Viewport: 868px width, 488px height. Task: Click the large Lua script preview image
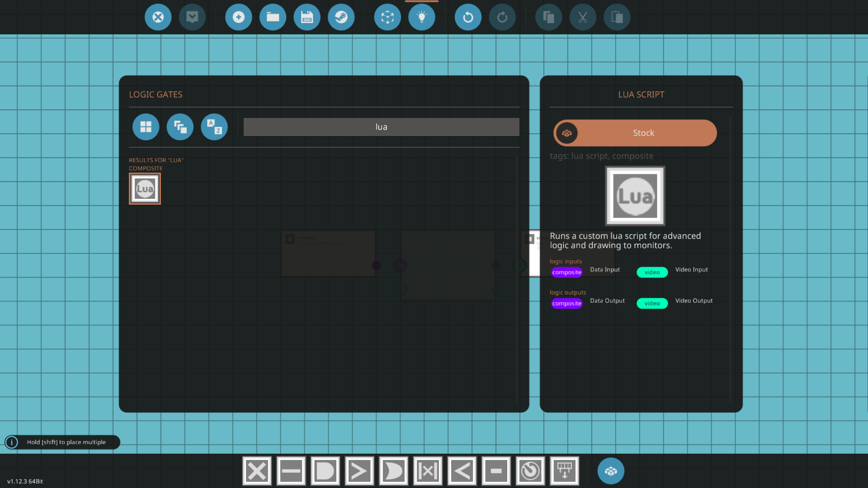[x=635, y=196]
